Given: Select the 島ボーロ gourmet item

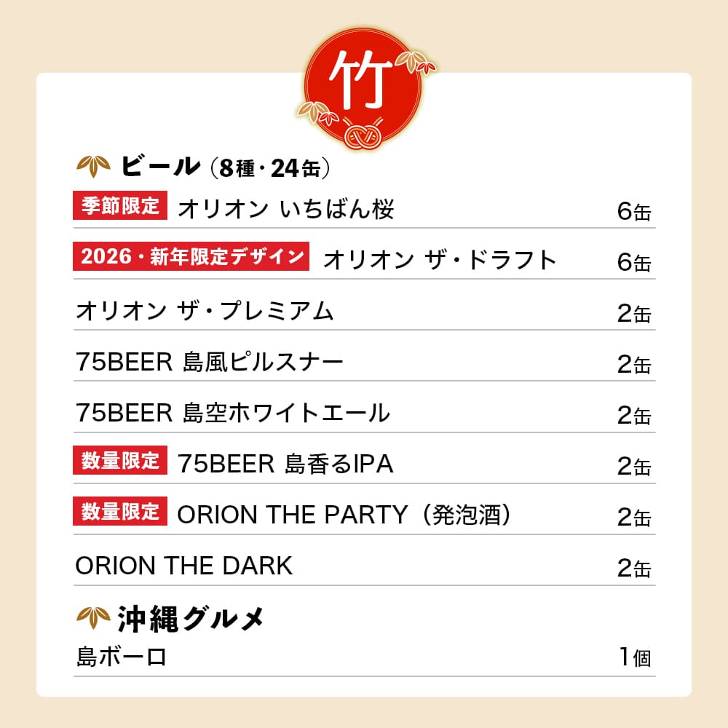Looking at the screenshot, I should tap(122, 657).
